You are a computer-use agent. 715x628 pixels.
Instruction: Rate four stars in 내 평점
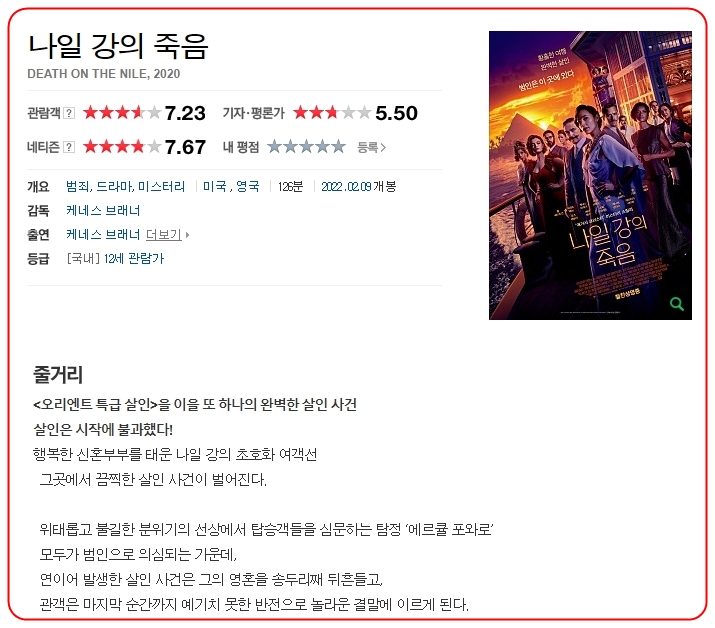click(x=322, y=146)
